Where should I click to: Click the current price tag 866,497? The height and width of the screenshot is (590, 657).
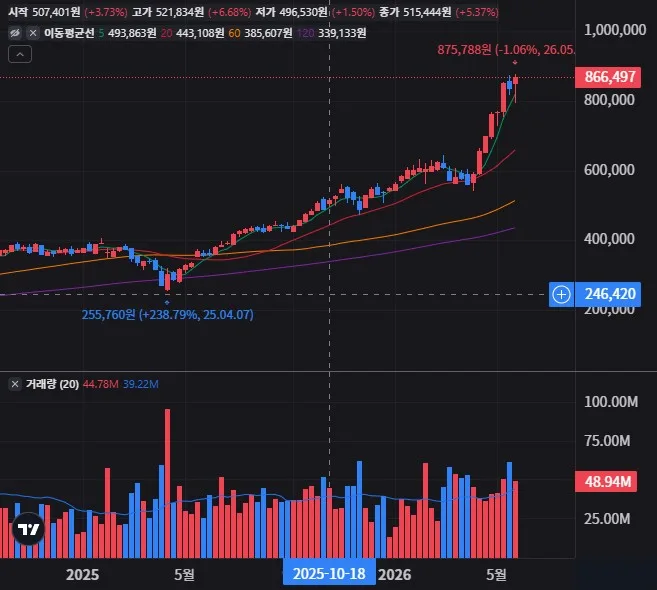click(608, 77)
